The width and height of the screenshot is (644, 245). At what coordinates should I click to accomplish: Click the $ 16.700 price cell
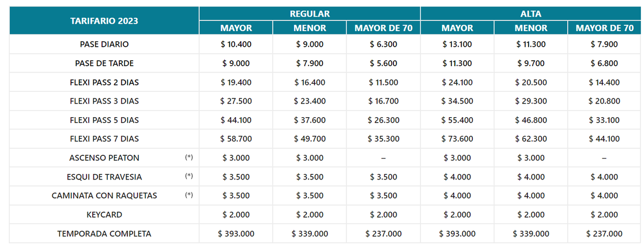coord(383,101)
